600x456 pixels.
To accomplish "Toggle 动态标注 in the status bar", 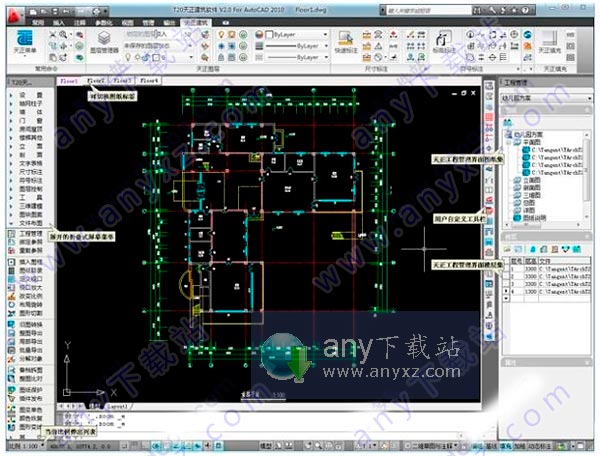I will pyautogui.click(x=540, y=446).
